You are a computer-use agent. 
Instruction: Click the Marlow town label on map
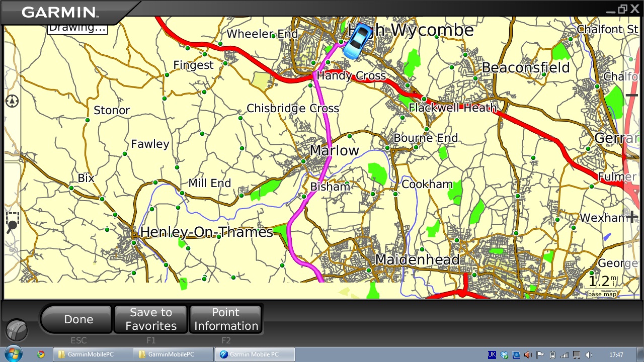coord(334,151)
